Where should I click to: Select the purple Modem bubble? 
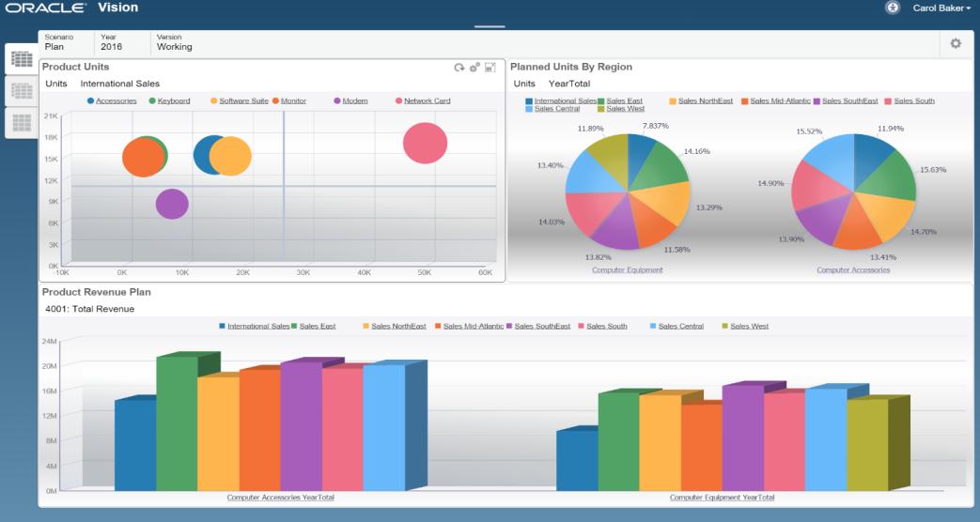coord(172,204)
